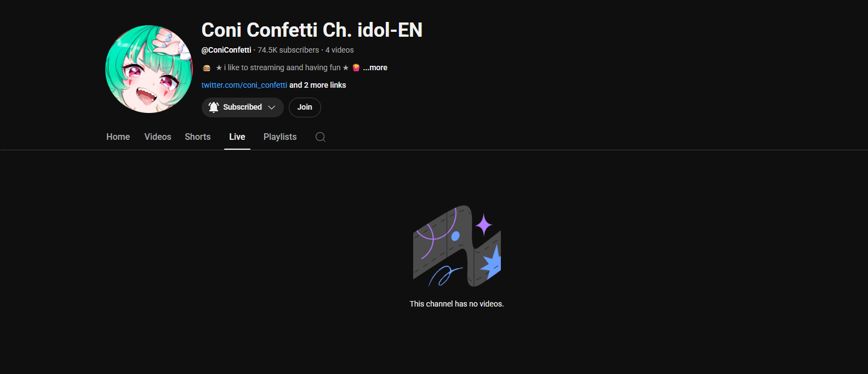Screen dimensions: 868x374
Task: Open the Videos tab
Action: coord(158,137)
